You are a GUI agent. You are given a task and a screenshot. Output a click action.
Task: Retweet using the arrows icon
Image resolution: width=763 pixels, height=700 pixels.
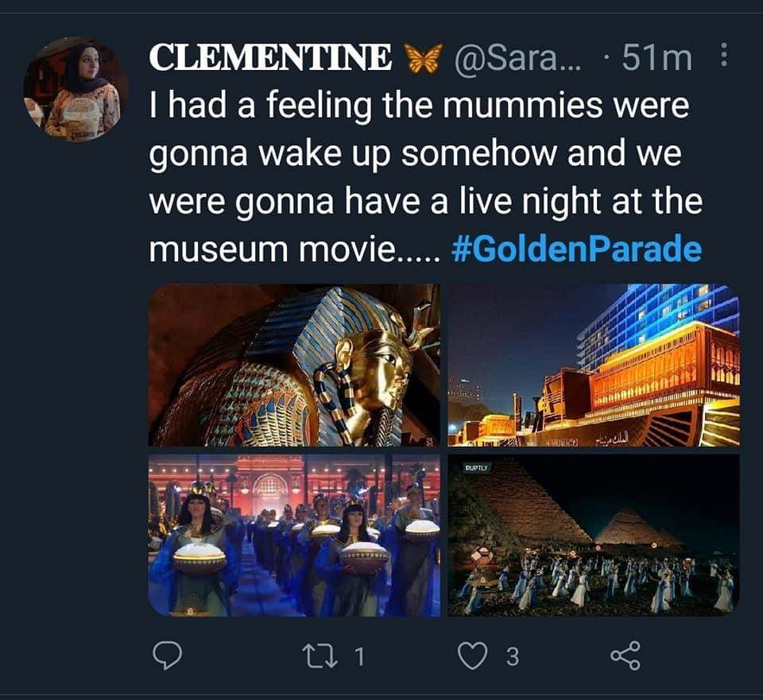coord(320,656)
